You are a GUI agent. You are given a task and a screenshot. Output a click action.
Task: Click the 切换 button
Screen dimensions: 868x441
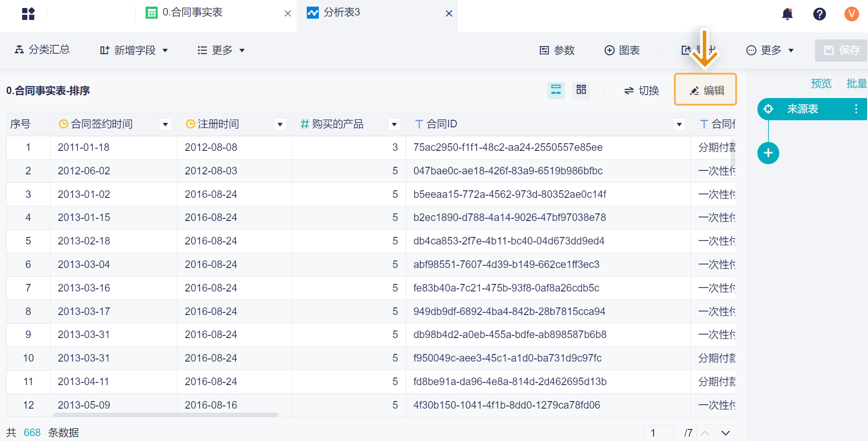tap(642, 91)
